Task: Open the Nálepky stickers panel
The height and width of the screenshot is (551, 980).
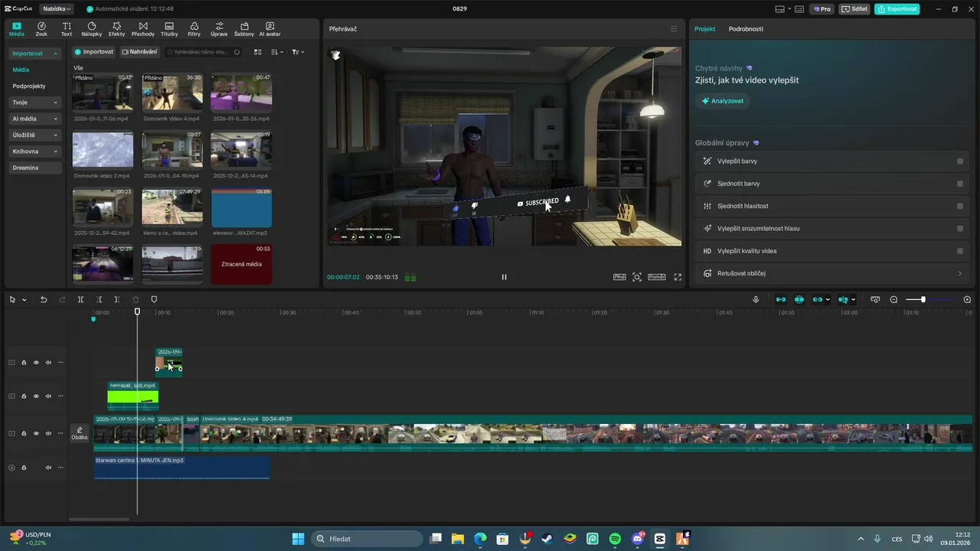Action: point(92,29)
